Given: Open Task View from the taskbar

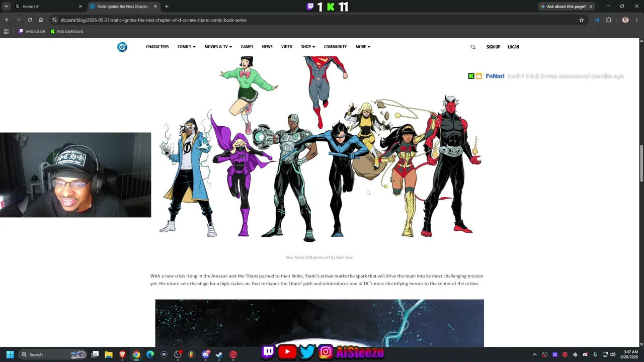Looking at the screenshot, I should click(x=95, y=354).
